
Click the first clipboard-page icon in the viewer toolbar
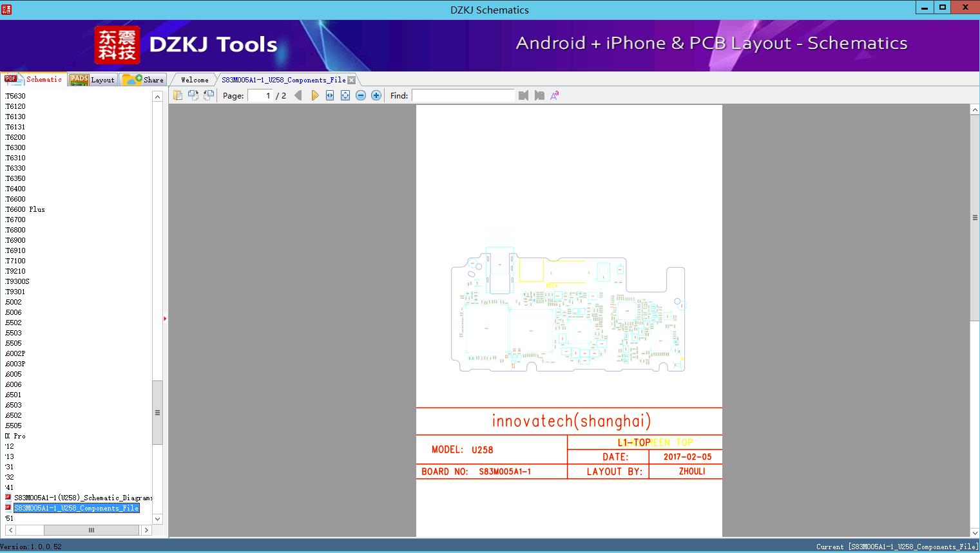coord(178,95)
